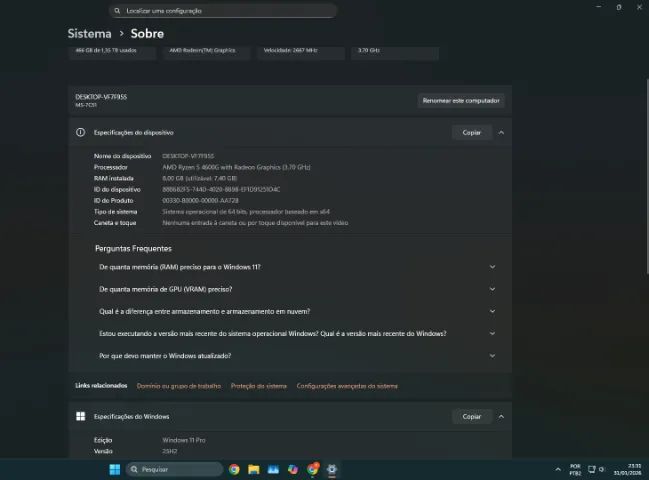Click the 00330-80000-00000-AA728 product ID
The image size is (649, 480).
[x=200, y=201]
